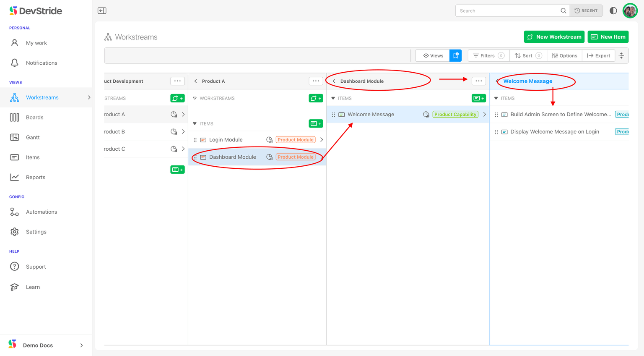This screenshot has width=644, height=356.
Task: Expand Welcome Message row chevron
Action: coord(484,114)
